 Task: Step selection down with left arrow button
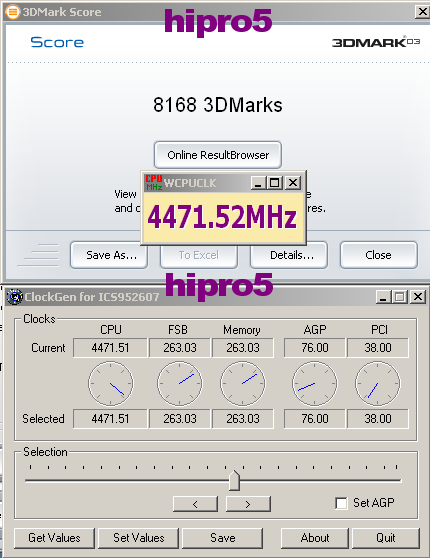[195, 504]
